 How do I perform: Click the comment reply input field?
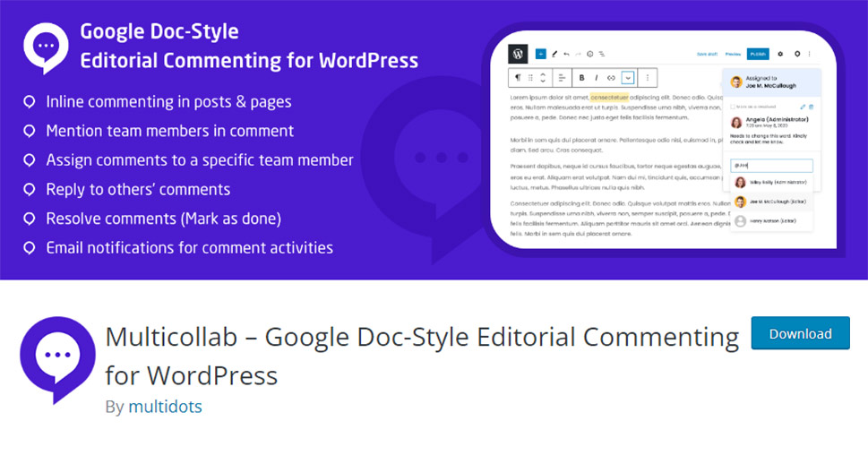pos(771,165)
